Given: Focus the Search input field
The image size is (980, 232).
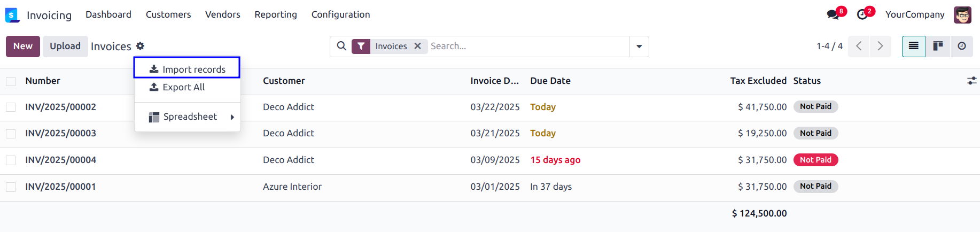Looking at the screenshot, I should 528,47.
